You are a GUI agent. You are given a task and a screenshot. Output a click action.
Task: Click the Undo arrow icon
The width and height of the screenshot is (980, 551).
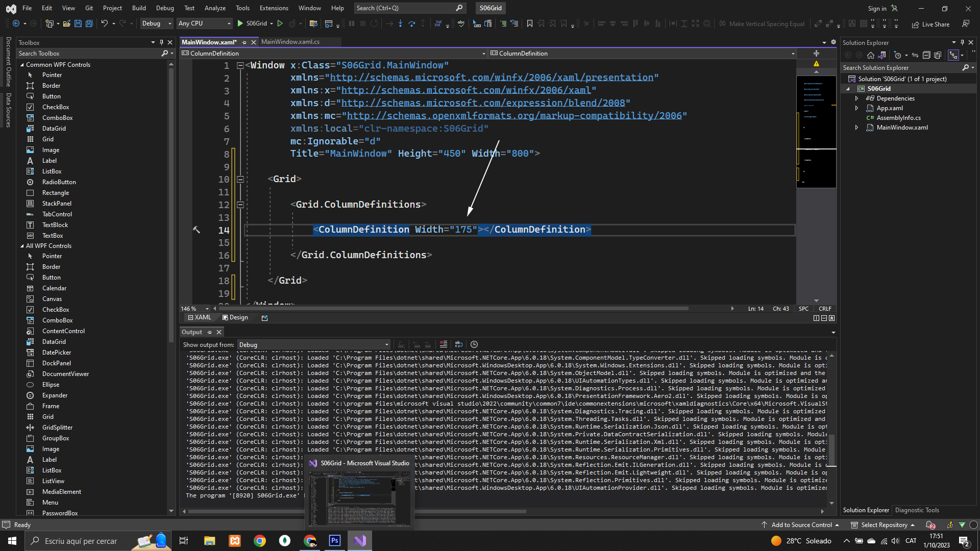click(x=104, y=23)
